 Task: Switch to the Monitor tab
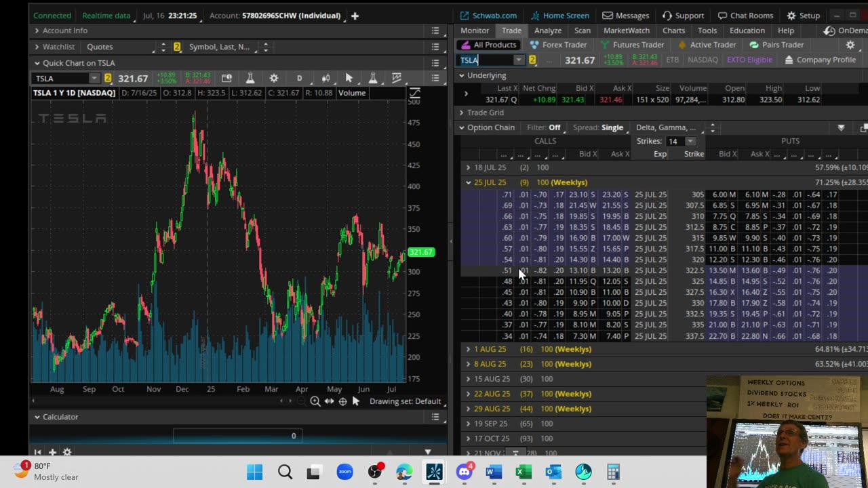point(475,30)
